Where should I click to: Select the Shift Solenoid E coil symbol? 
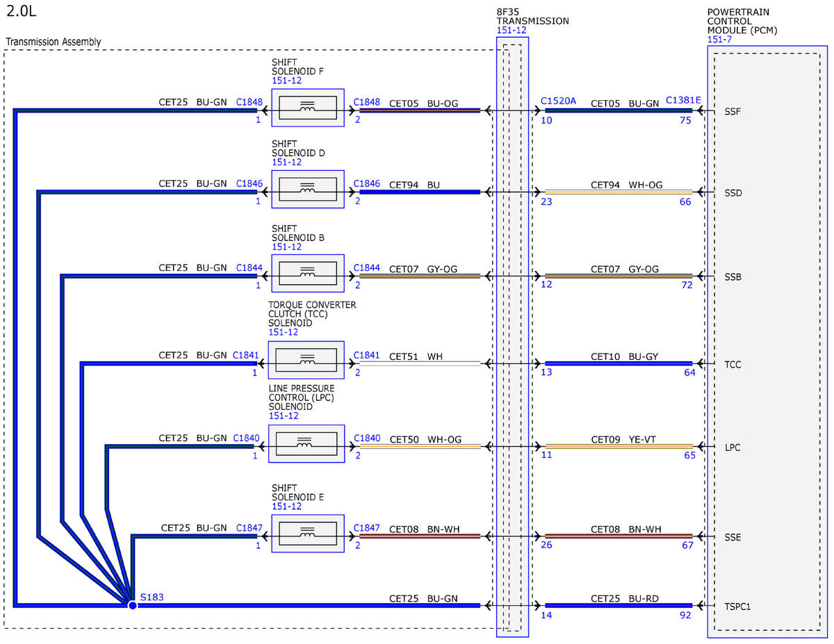coord(308,534)
